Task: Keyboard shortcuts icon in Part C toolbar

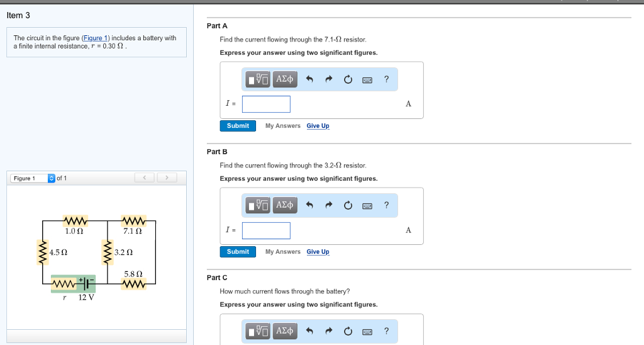Action: click(x=367, y=331)
